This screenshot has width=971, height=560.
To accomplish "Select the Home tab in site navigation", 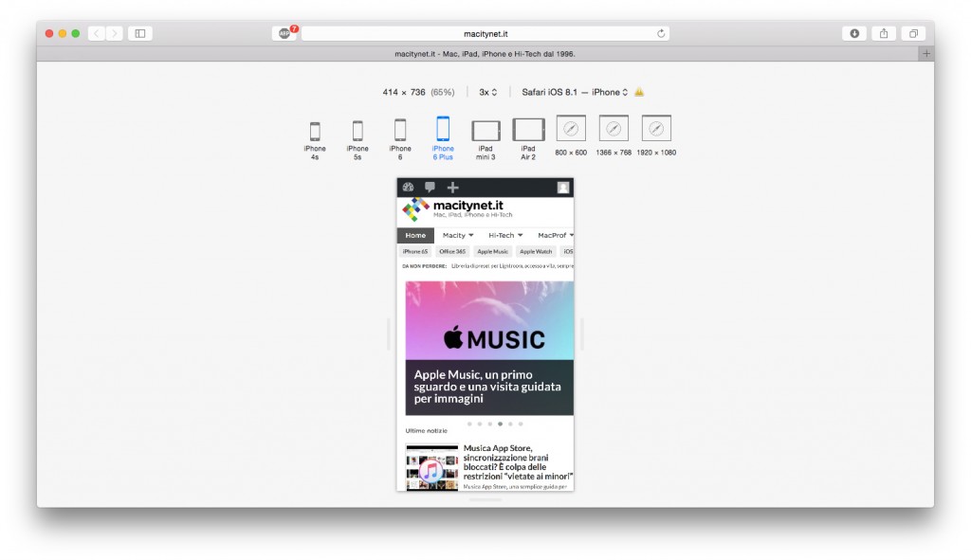I will pyautogui.click(x=415, y=235).
